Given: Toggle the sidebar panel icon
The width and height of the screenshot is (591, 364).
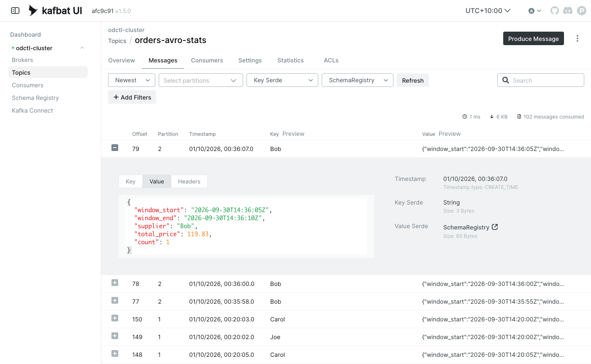Looking at the screenshot, I should coord(15,11).
